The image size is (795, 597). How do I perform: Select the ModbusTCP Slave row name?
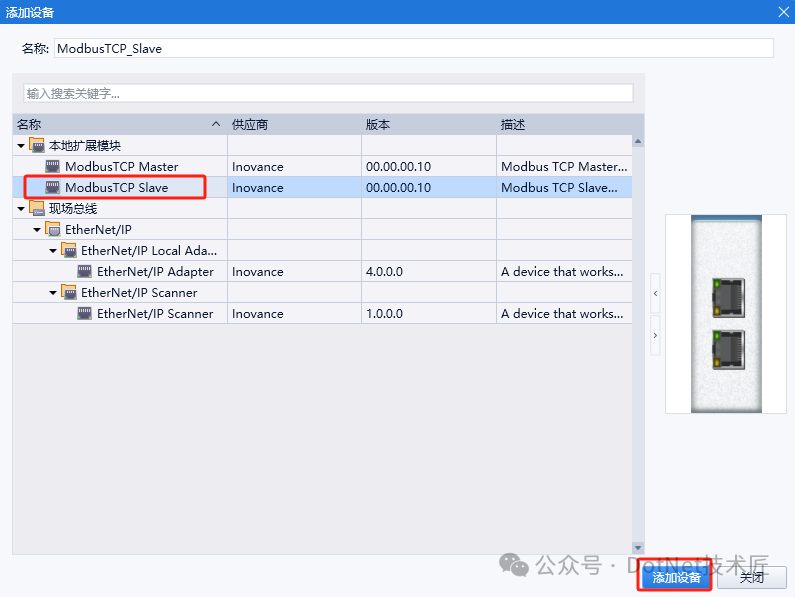117,187
